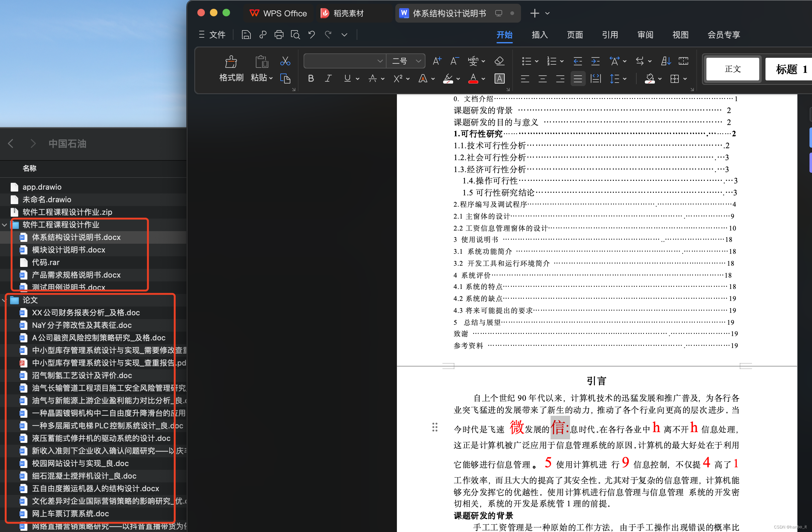Switch to the 插入 ribbon tab

540,35
